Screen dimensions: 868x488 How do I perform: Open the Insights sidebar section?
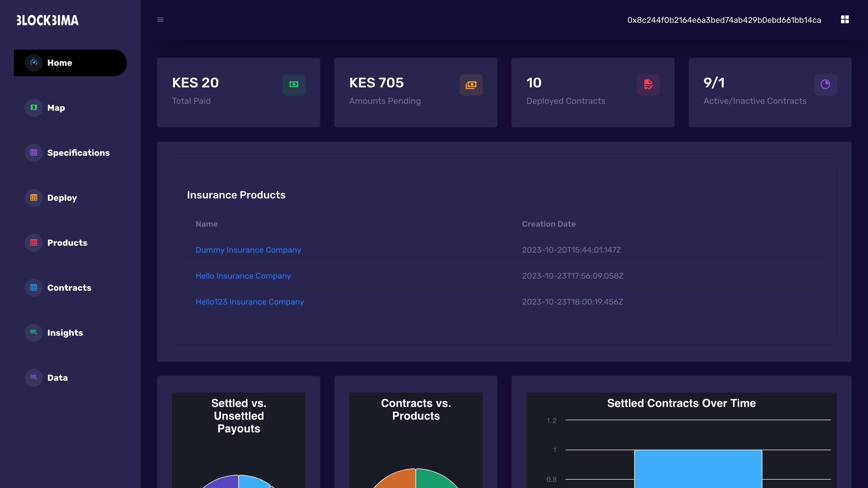click(65, 333)
